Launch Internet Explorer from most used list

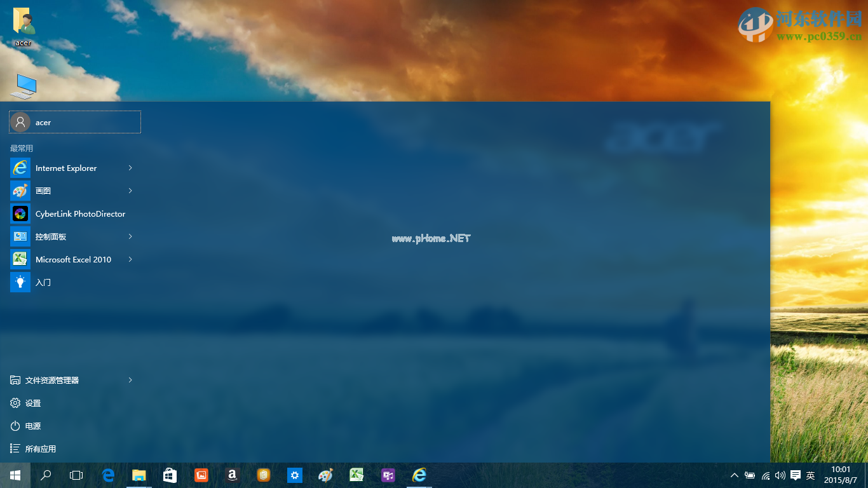tap(66, 168)
